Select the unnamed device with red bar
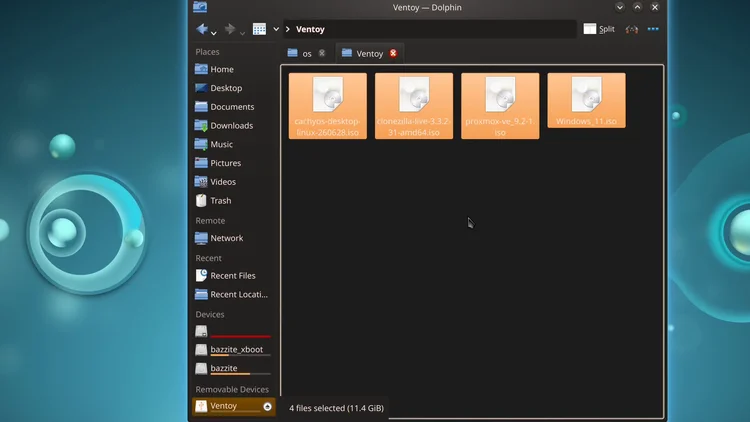 (x=233, y=331)
